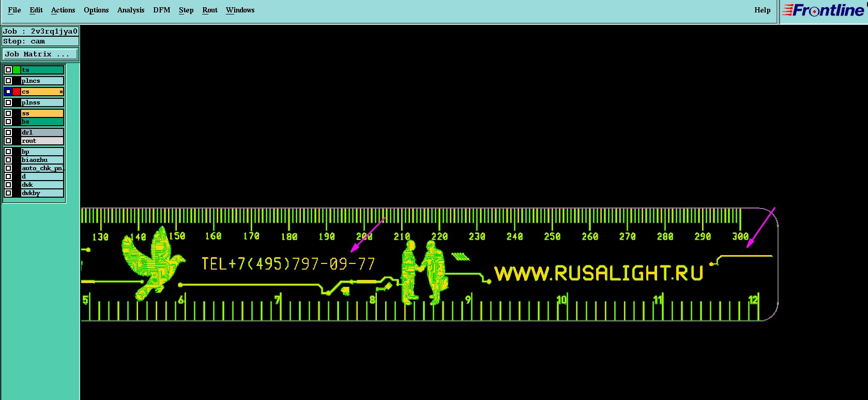
Task: Toggle the plncs layer checkbox
Action: [x=8, y=81]
